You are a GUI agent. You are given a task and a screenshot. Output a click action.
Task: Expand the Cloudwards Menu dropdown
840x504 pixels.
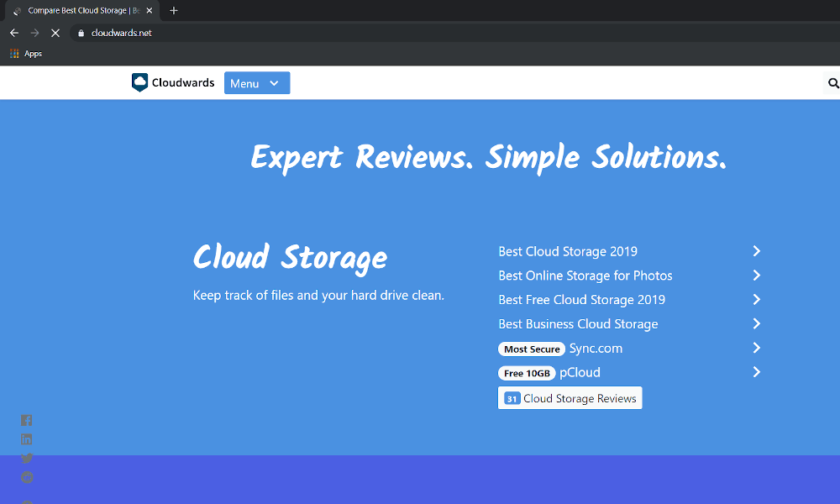tap(257, 83)
